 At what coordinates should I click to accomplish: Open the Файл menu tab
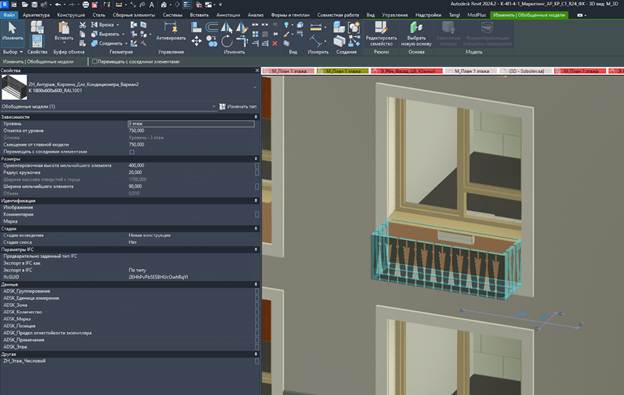point(9,15)
